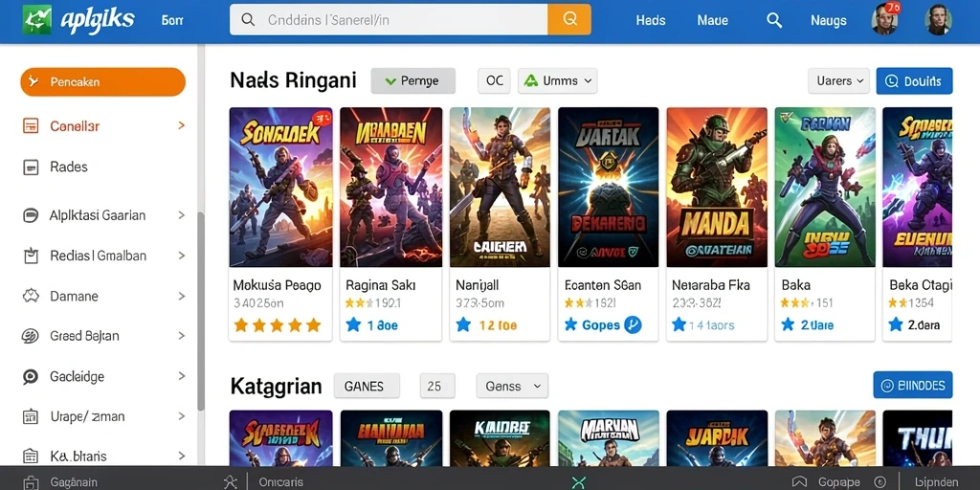Expand the Conellar sidebar chevron
The width and height of the screenshot is (980, 490).
tap(181, 125)
